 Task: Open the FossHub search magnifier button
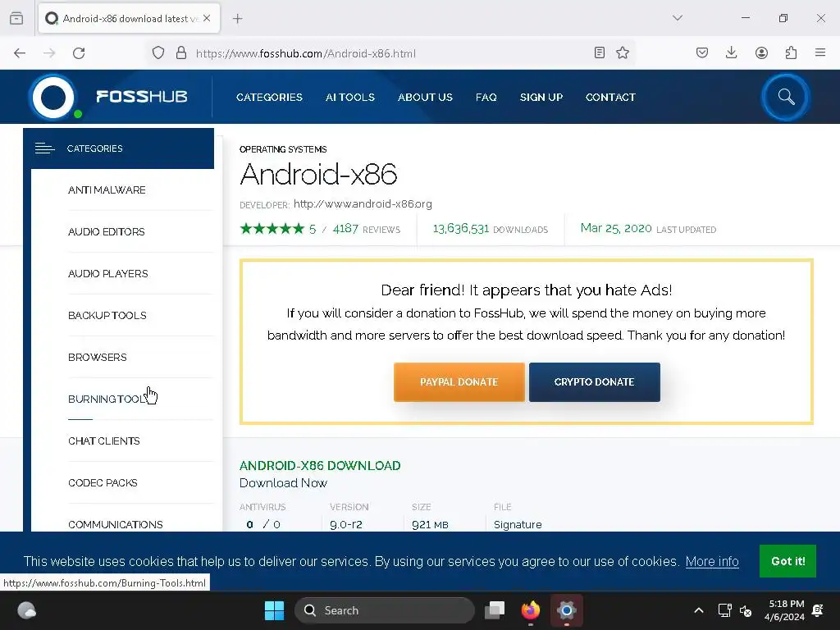786,97
